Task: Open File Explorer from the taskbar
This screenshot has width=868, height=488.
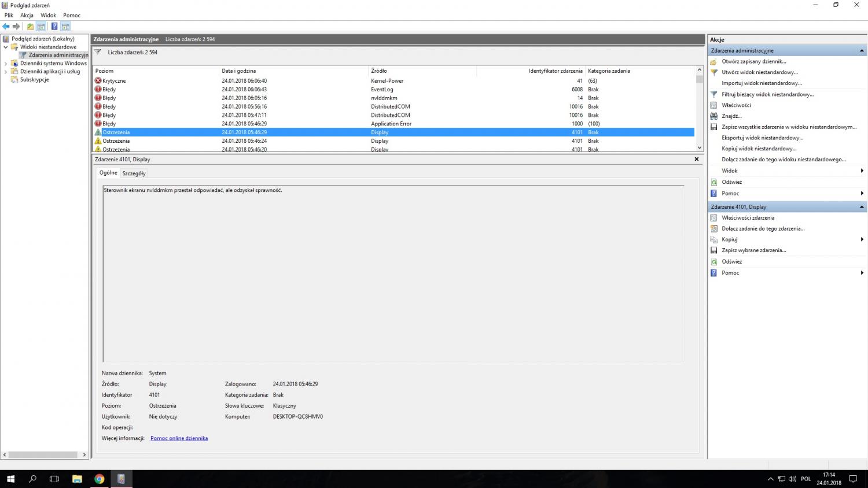Action: point(77,479)
